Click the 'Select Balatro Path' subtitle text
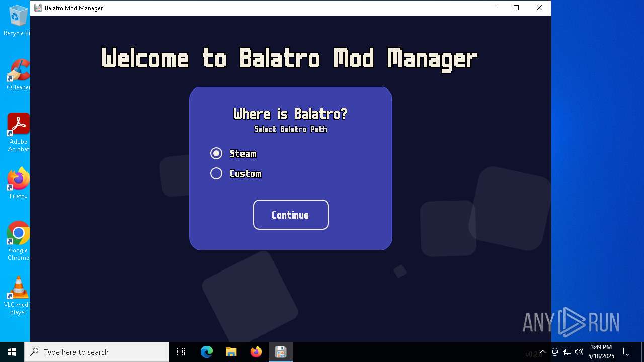The width and height of the screenshot is (644, 362). [290, 129]
